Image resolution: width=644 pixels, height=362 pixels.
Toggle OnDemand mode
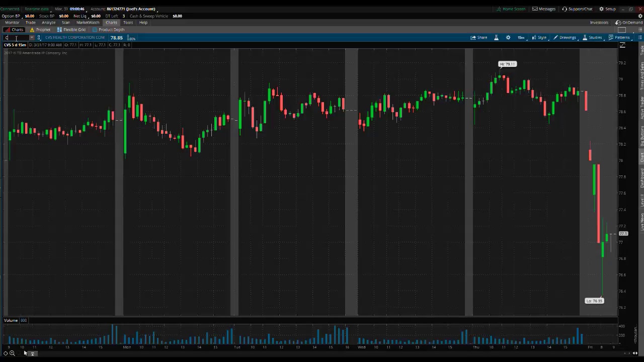629,23
